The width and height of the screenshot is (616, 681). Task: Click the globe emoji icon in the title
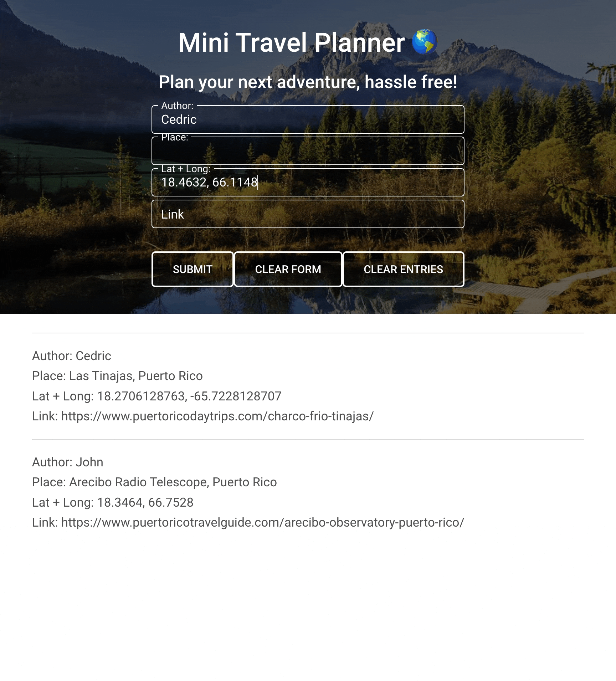[424, 42]
